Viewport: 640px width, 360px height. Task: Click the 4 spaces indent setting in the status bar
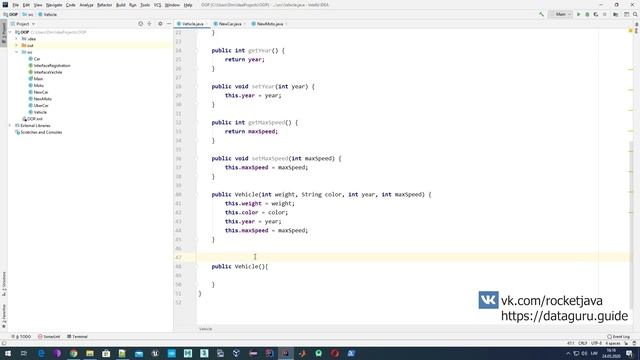[x=613, y=343]
